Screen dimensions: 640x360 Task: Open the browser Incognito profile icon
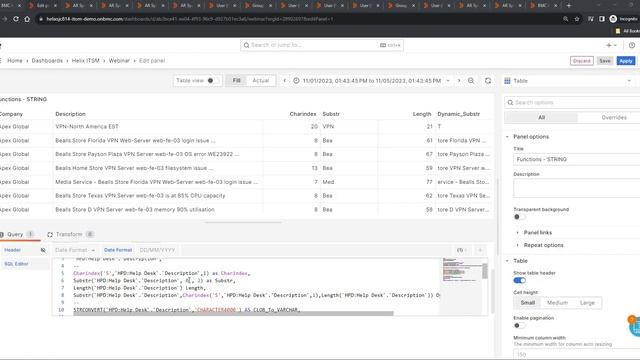[x=613, y=19]
